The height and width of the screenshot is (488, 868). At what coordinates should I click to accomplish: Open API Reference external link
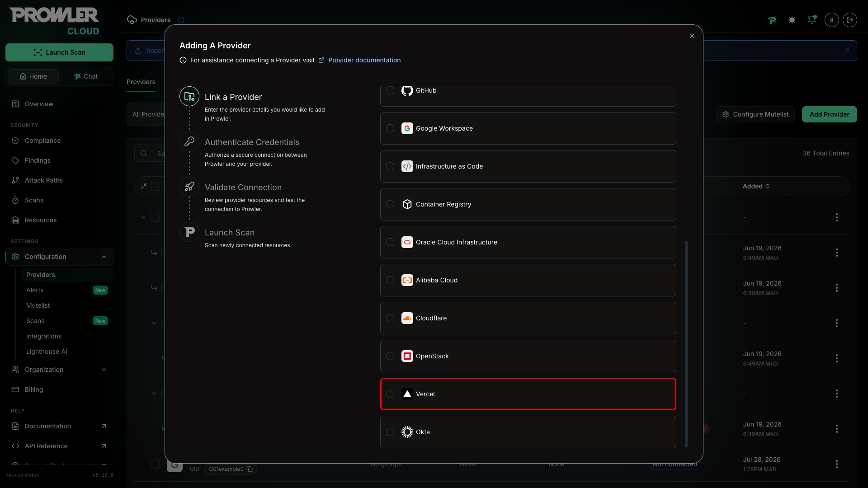coord(59,446)
